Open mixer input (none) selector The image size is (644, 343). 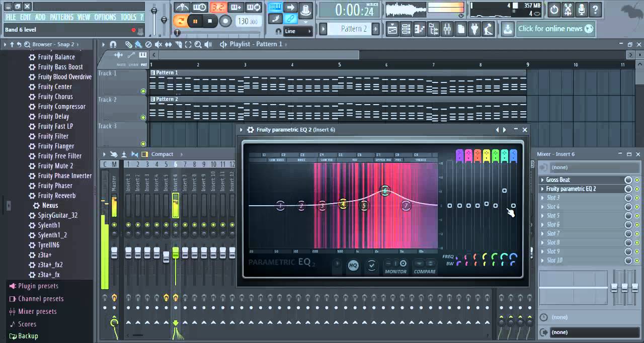coord(589,167)
